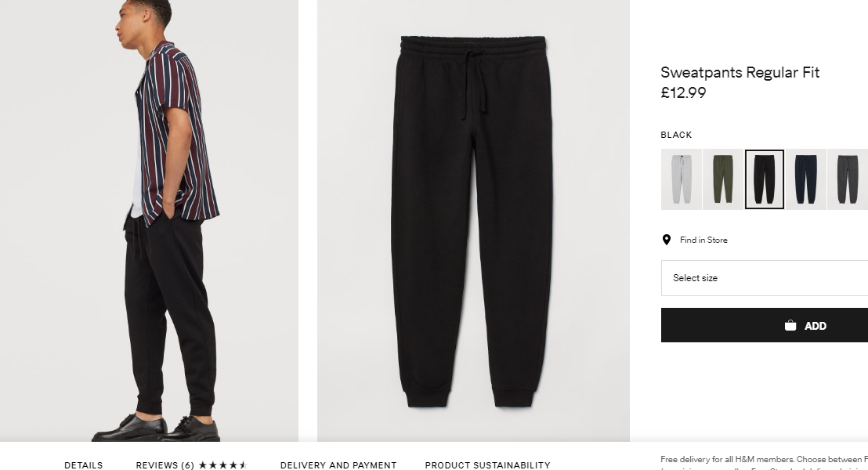Select the khaki green sweatpants swatch
The image size is (868, 470).
pos(723,179)
